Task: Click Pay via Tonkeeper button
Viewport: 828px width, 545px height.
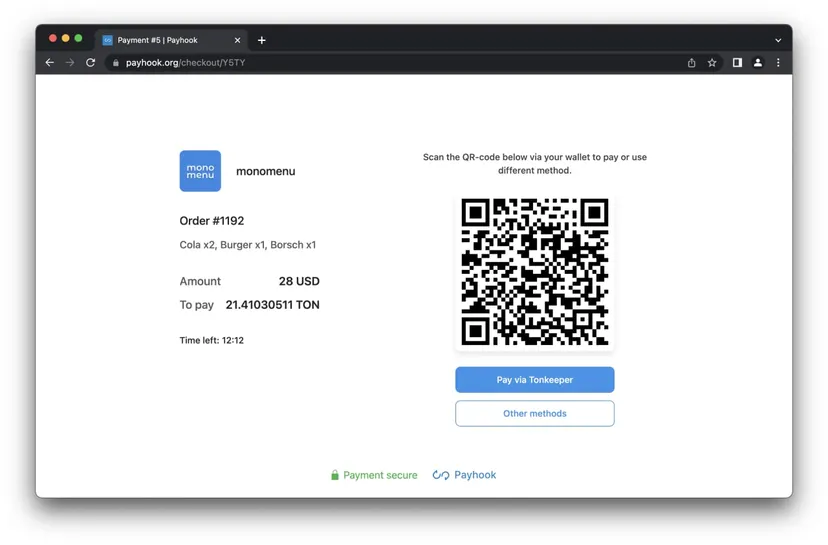Action: click(534, 380)
